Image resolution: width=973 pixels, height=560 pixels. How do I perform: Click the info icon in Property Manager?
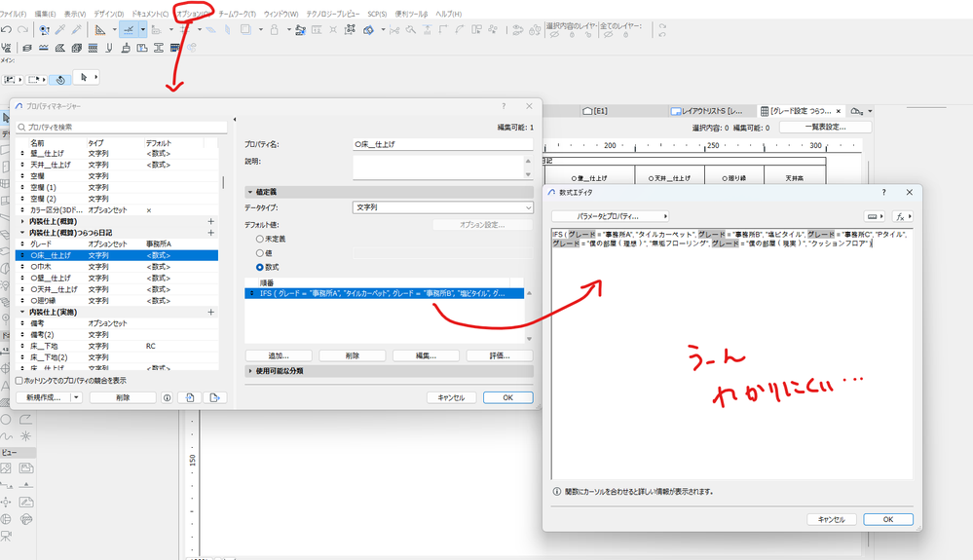[167, 397]
